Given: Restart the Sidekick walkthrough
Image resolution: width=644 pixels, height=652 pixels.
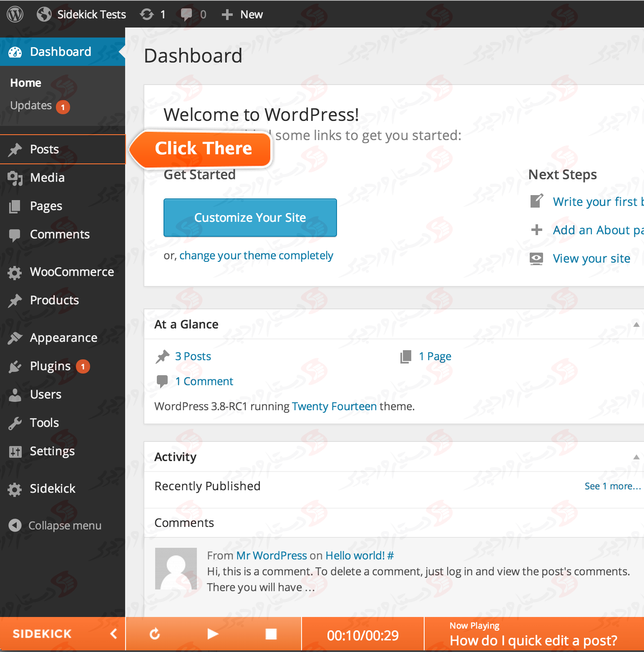Looking at the screenshot, I should point(155,634).
